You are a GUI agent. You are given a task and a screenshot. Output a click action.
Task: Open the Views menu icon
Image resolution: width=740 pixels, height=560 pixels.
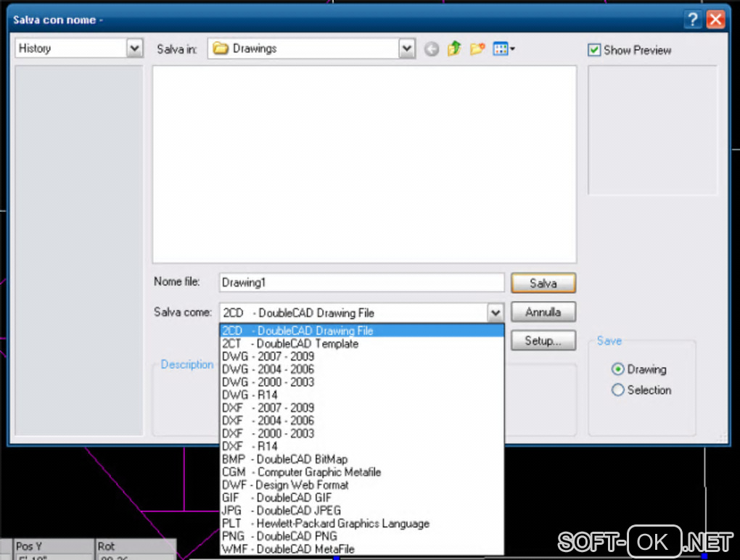503,48
